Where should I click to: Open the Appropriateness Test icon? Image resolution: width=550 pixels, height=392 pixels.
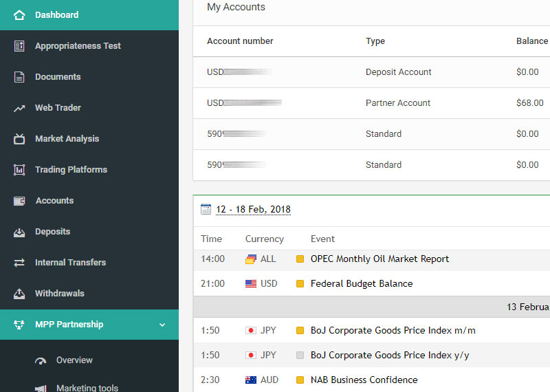(x=19, y=46)
